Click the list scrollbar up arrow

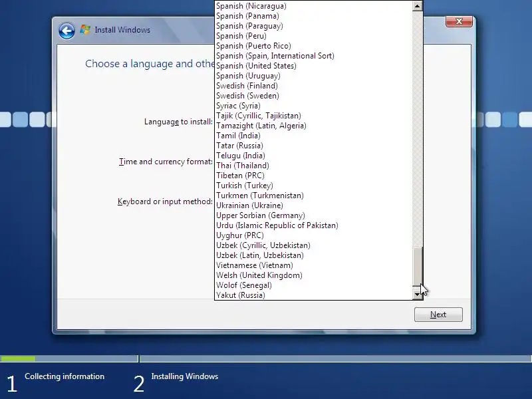(x=418, y=6)
